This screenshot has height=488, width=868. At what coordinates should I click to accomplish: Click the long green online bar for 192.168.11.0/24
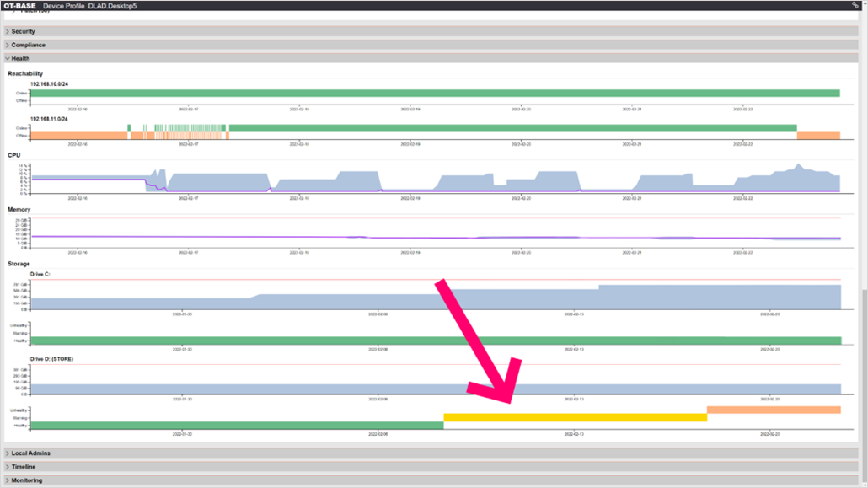pos(513,128)
